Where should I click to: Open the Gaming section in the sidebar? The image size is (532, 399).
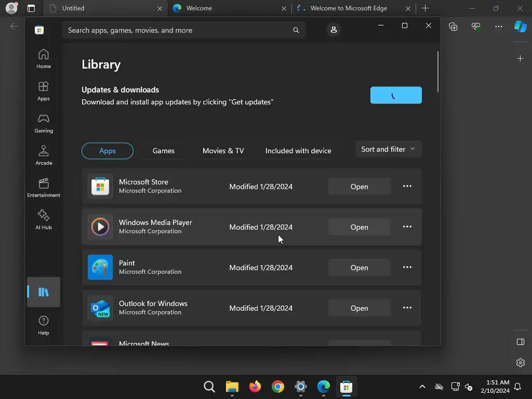(x=44, y=123)
